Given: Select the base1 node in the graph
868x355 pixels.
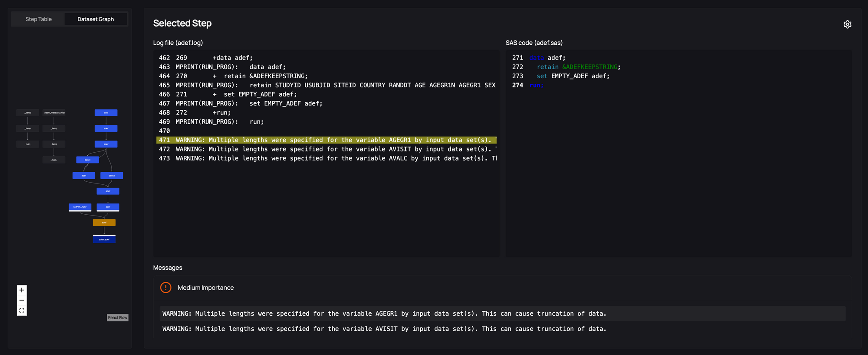Looking at the screenshot, I should (x=87, y=160).
